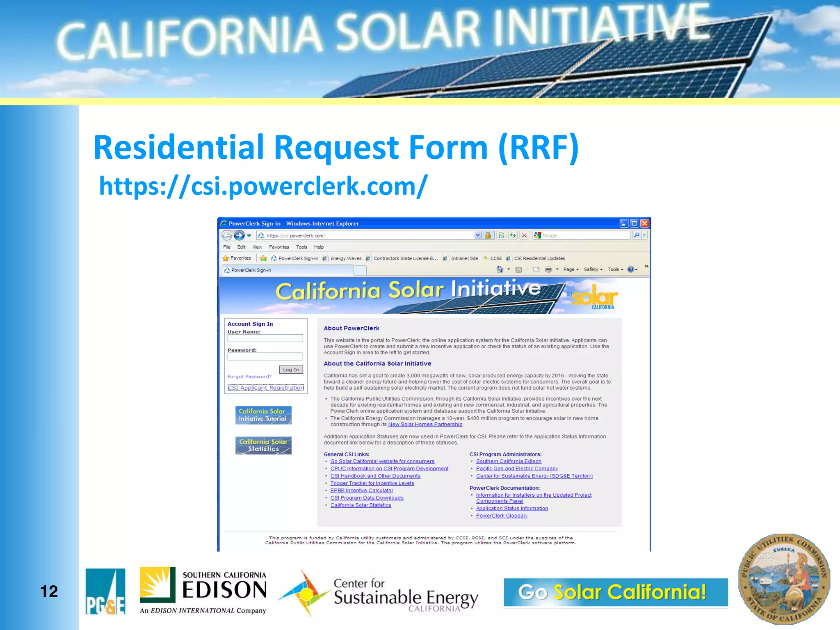Open California Solar Initiative Tutorial banner

pos(263,415)
